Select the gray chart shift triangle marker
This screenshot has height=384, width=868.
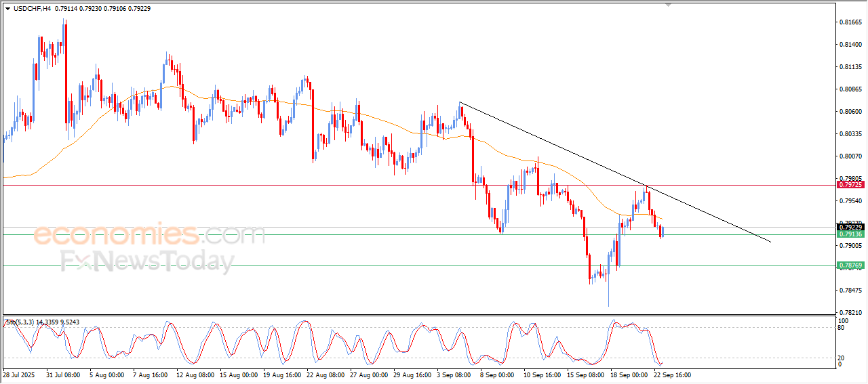pyautogui.click(x=670, y=5)
